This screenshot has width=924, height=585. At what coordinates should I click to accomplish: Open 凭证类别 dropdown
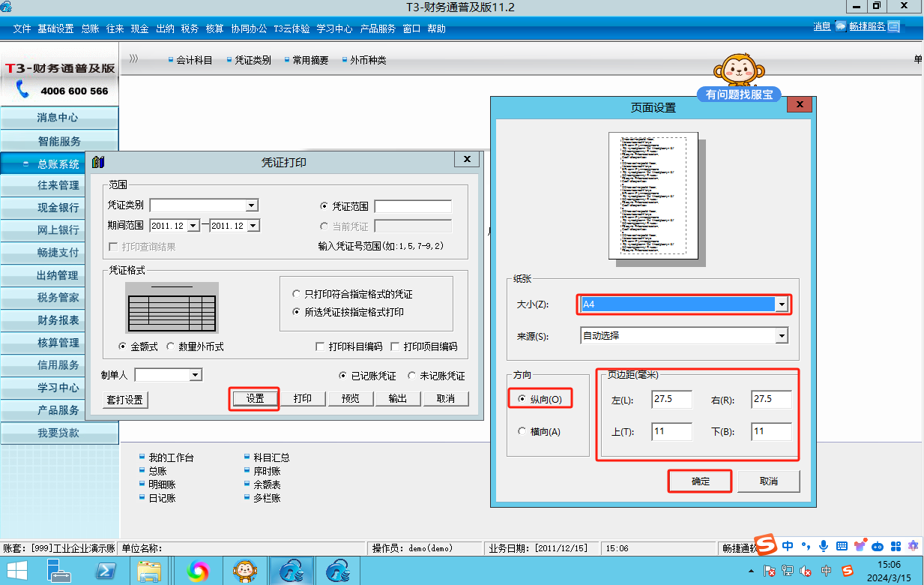(252, 205)
